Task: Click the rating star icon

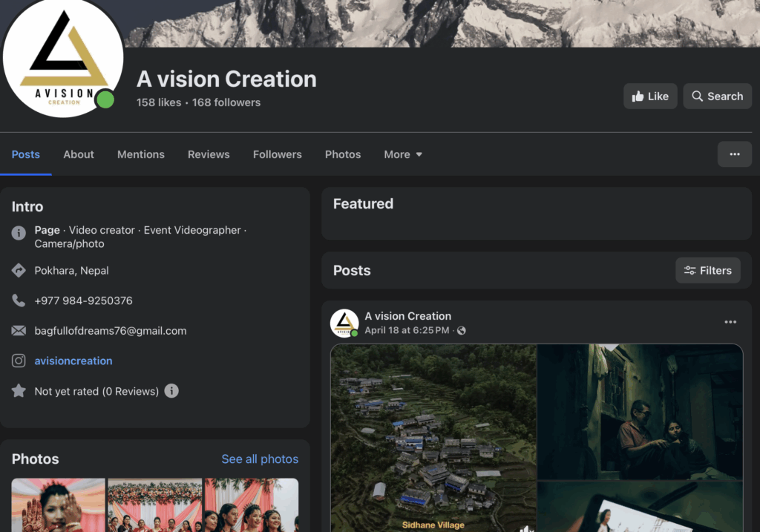Action: [19, 390]
